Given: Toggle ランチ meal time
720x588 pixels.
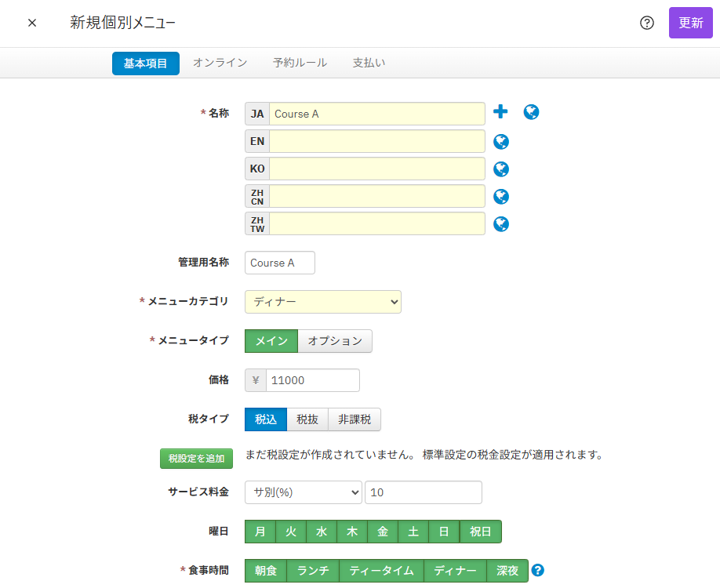Looking at the screenshot, I should coord(313,571).
